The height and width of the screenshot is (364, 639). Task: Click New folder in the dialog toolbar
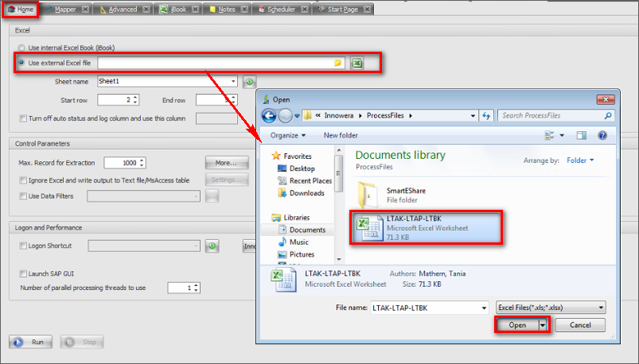click(x=341, y=135)
